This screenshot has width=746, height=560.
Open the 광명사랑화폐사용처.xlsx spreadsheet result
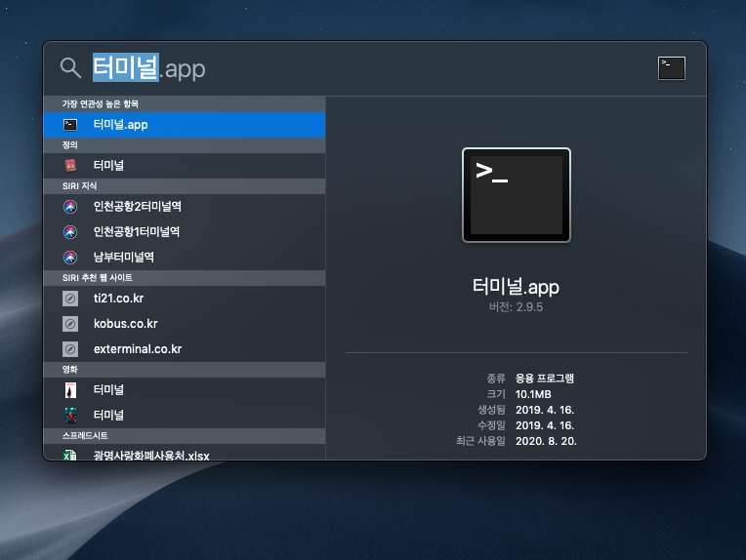pos(185,453)
